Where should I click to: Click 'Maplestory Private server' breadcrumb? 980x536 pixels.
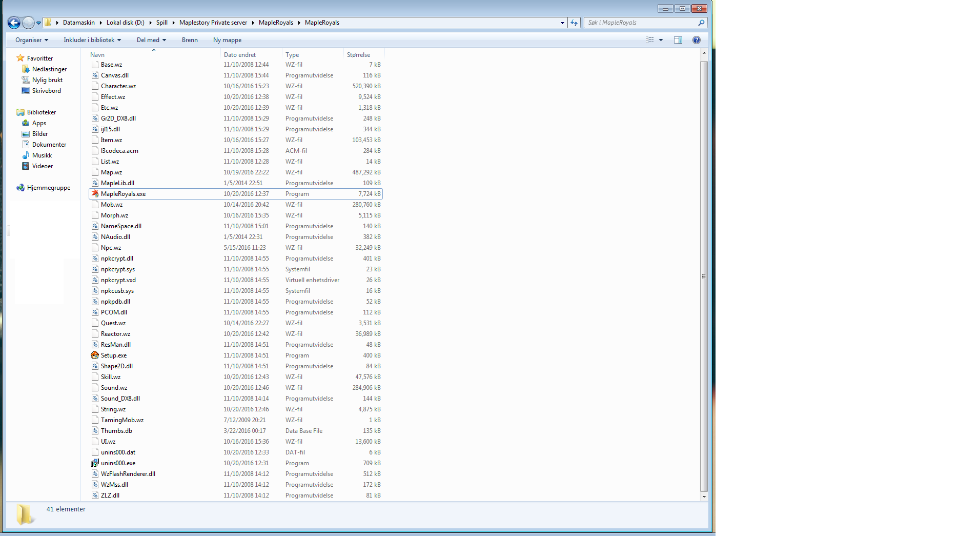pyautogui.click(x=213, y=23)
